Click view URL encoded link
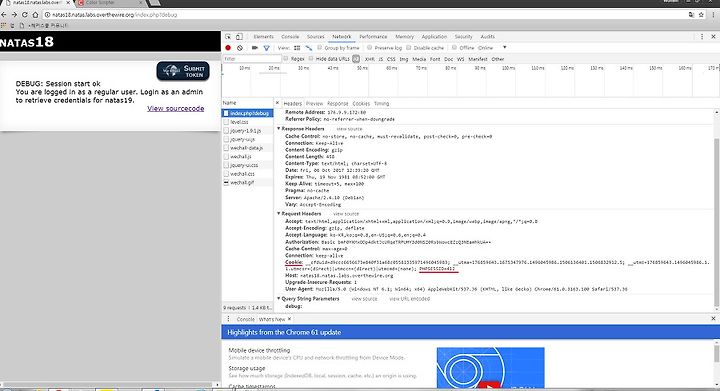Image resolution: width=720 pixels, height=391 pixels. pos(410,299)
